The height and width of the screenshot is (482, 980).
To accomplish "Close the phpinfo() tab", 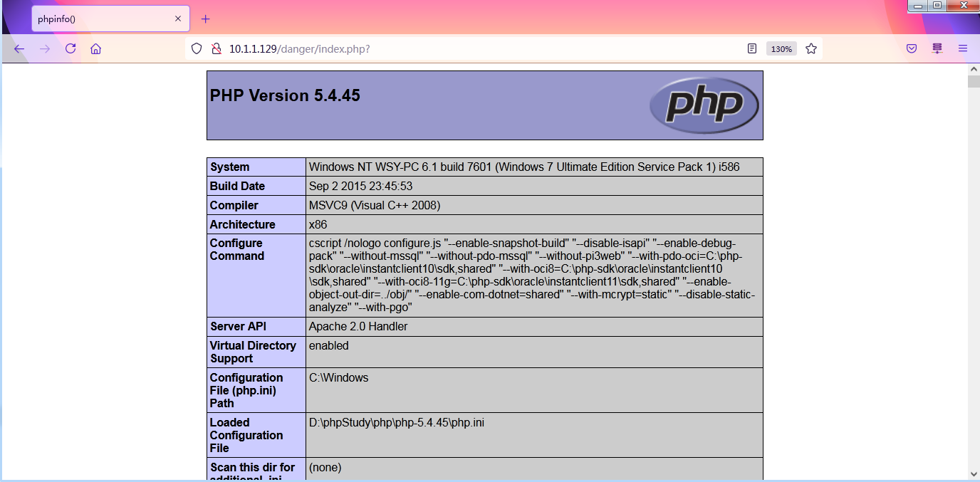I will pyautogui.click(x=178, y=19).
